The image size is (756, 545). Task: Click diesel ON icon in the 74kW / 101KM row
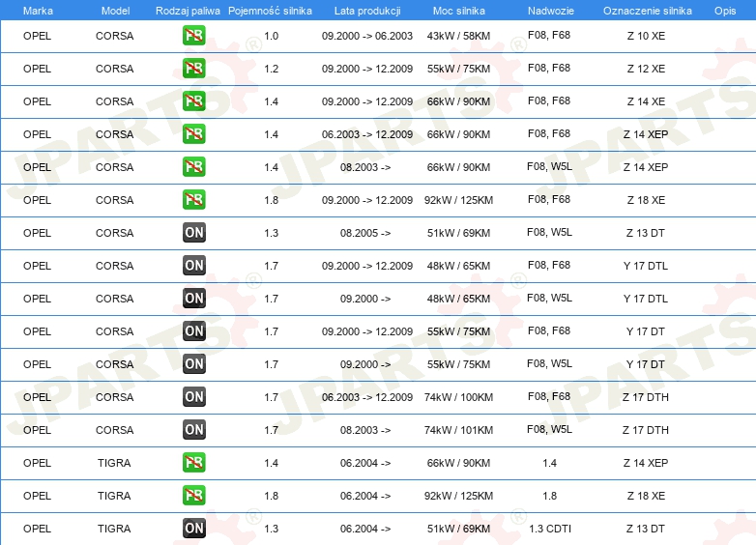(193, 430)
